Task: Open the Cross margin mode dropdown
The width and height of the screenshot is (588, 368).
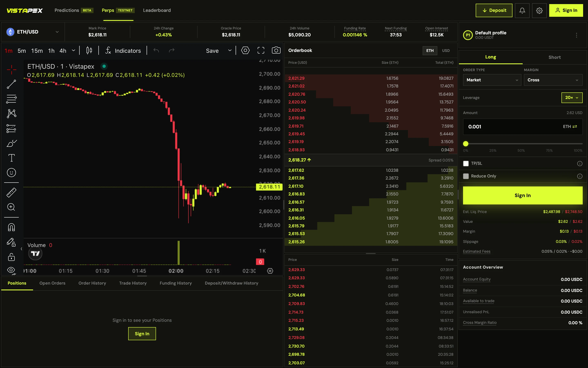Action: (553, 80)
